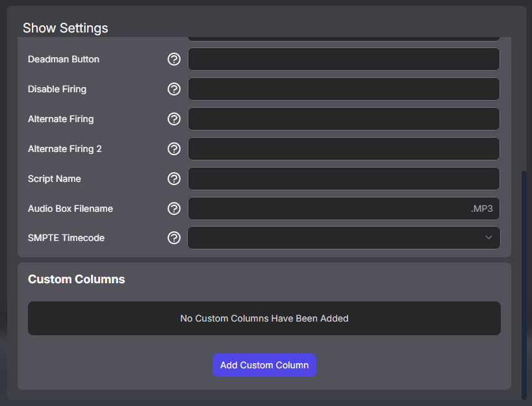Click the Audio Box Filename MP3 field
This screenshot has height=406, width=532.
(343, 209)
